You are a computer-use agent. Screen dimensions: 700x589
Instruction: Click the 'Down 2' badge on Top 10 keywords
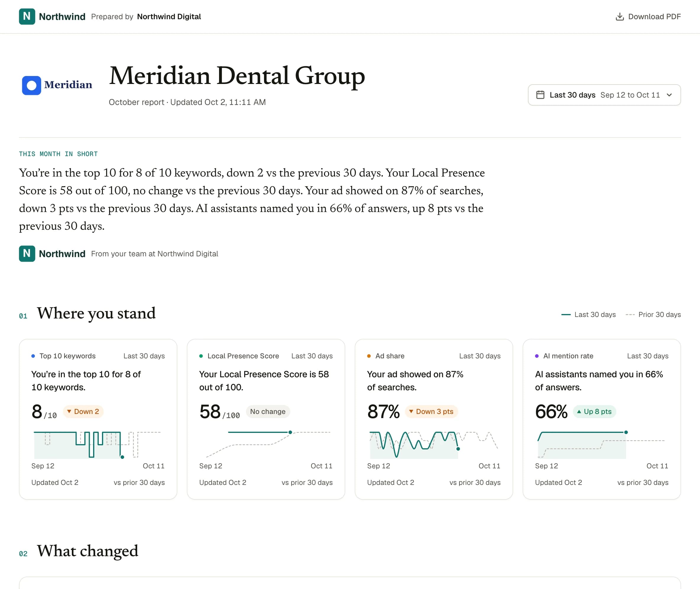83,411
